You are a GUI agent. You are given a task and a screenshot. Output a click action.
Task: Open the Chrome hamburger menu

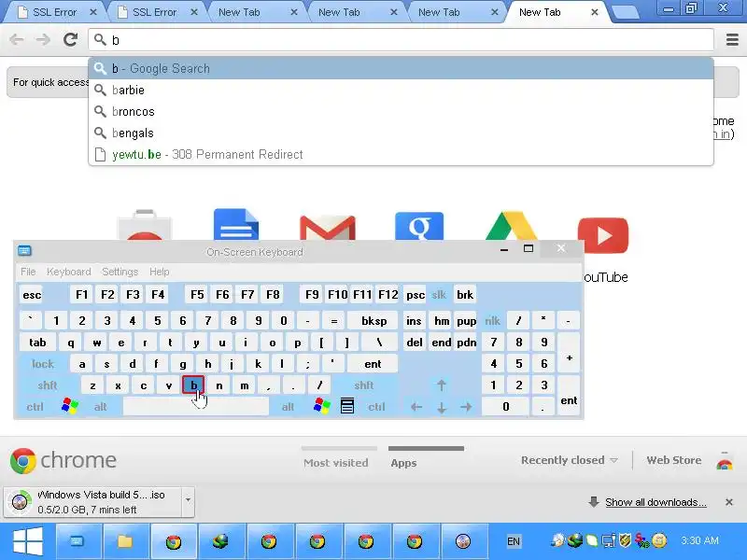coord(732,39)
